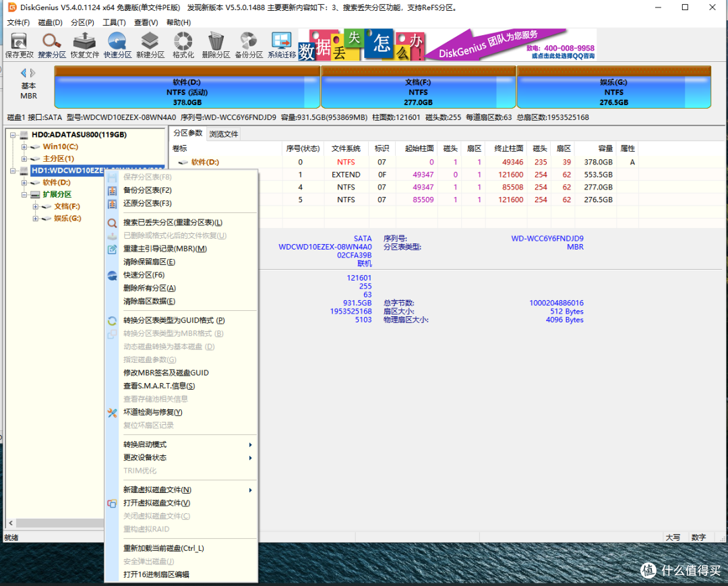This screenshot has height=586, width=728.
Task: Choose 查看S.M.A.R.T.信息(S)
Action: [x=181, y=386]
